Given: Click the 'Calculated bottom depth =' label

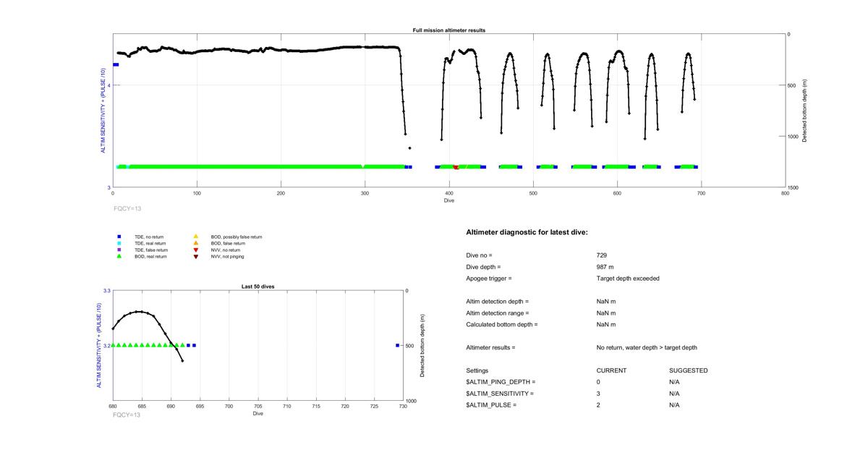Looking at the screenshot, I should [x=502, y=324].
